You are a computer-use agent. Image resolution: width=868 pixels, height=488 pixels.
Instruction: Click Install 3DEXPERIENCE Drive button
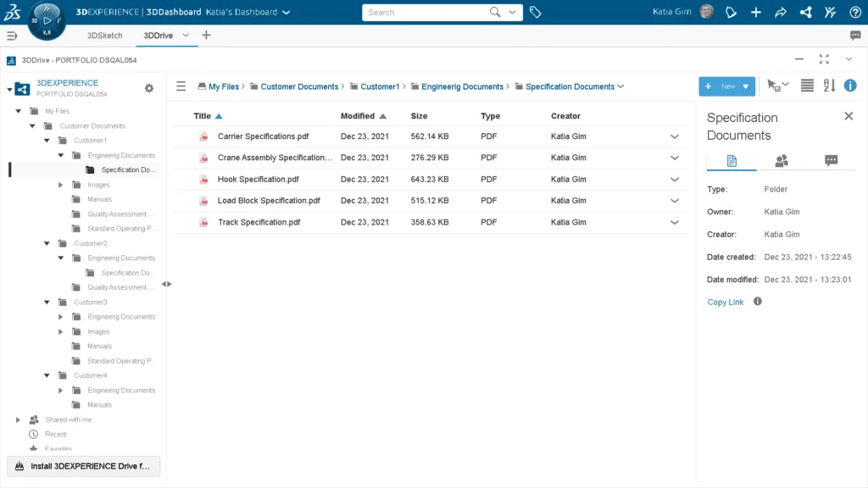83,466
